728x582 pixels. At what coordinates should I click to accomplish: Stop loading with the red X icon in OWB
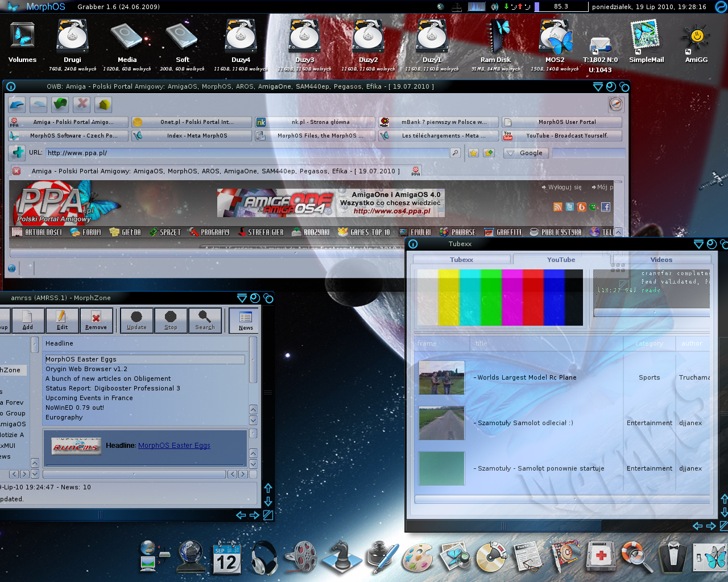click(x=82, y=105)
